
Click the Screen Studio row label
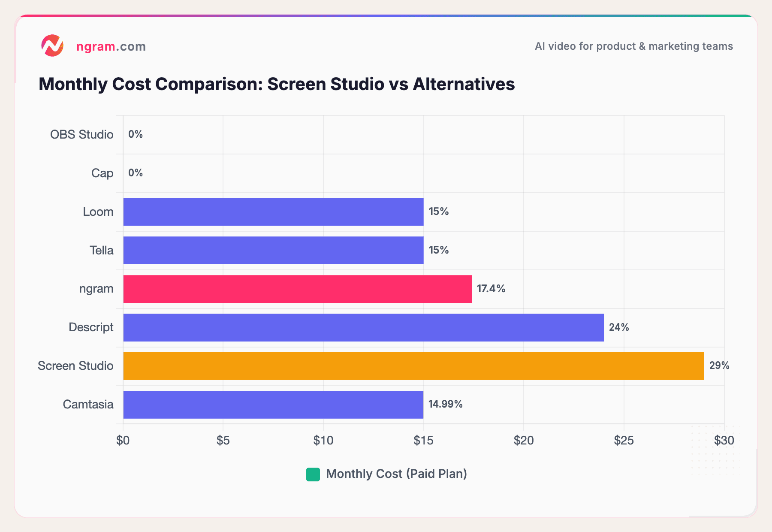pyautogui.click(x=75, y=366)
